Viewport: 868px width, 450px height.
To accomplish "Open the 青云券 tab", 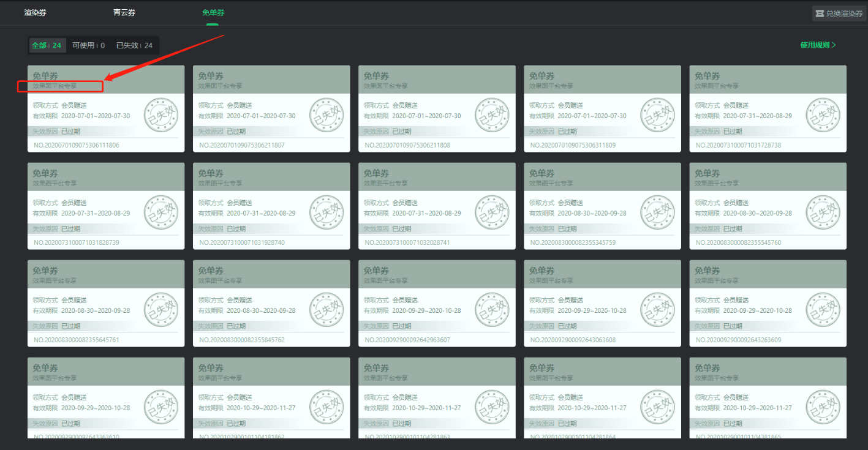I will tap(124, 12).
